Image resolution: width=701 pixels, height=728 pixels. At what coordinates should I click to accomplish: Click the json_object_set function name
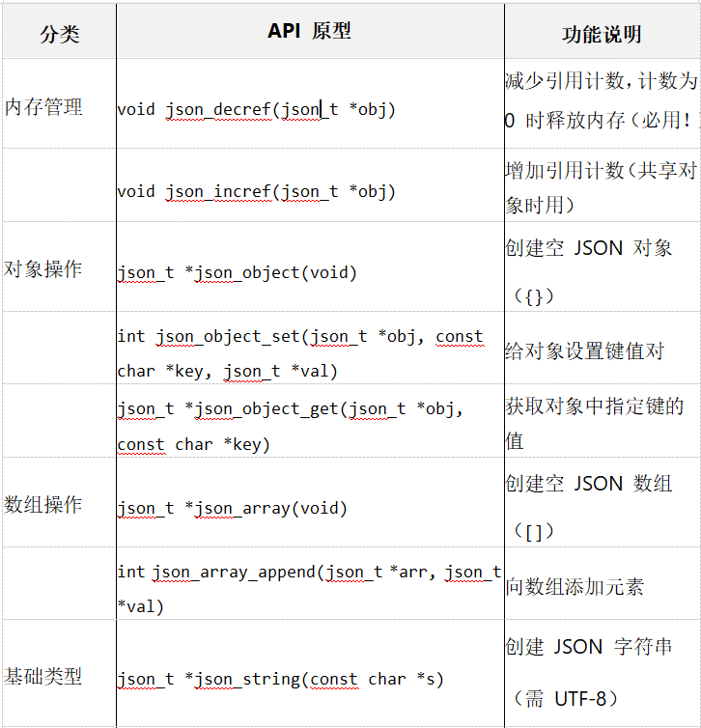[227, 337]
